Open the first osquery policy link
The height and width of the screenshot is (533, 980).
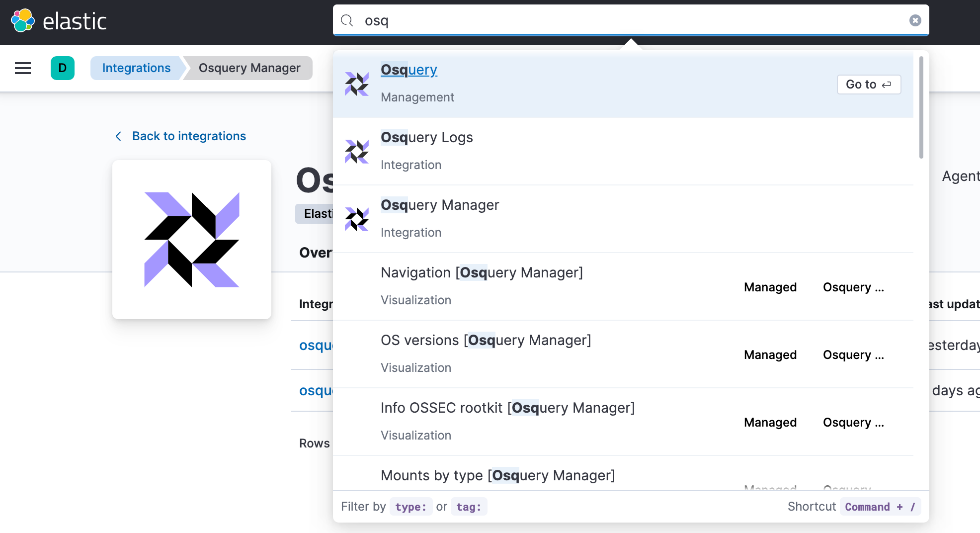click(x=316, y=345)
